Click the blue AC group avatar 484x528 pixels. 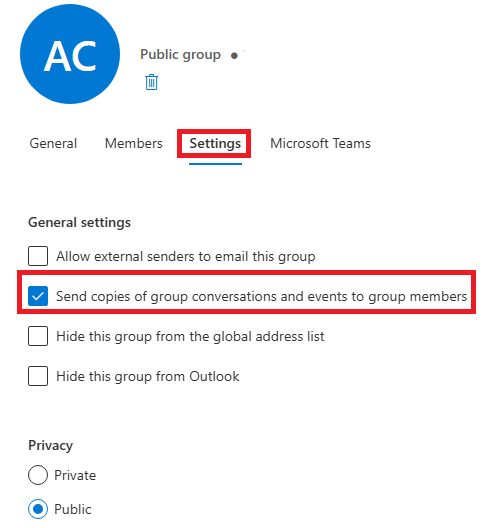click(x=70, y=54)
